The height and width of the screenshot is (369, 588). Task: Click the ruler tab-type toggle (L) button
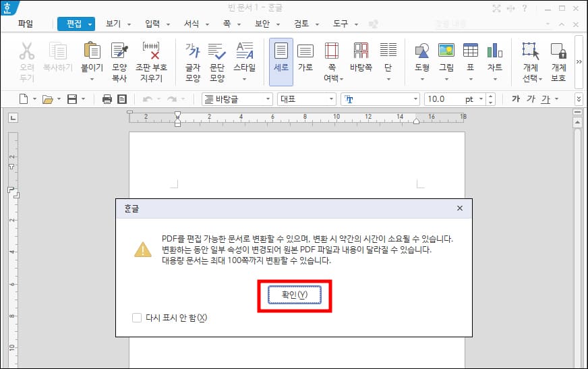tap(13, 118)
